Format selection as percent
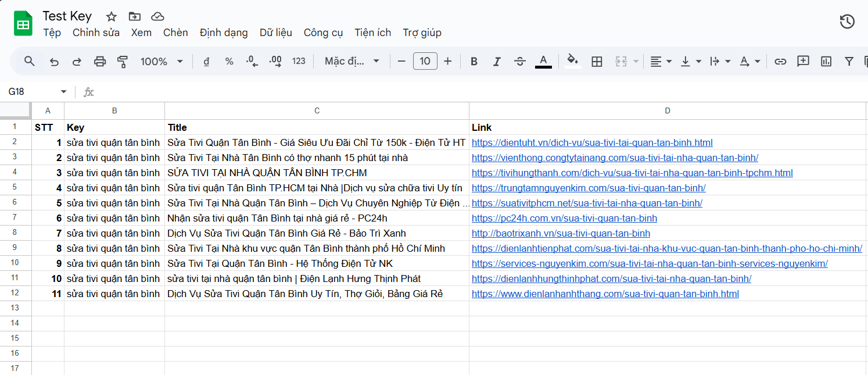Screen dimensions: 868x375 (229, 60)
